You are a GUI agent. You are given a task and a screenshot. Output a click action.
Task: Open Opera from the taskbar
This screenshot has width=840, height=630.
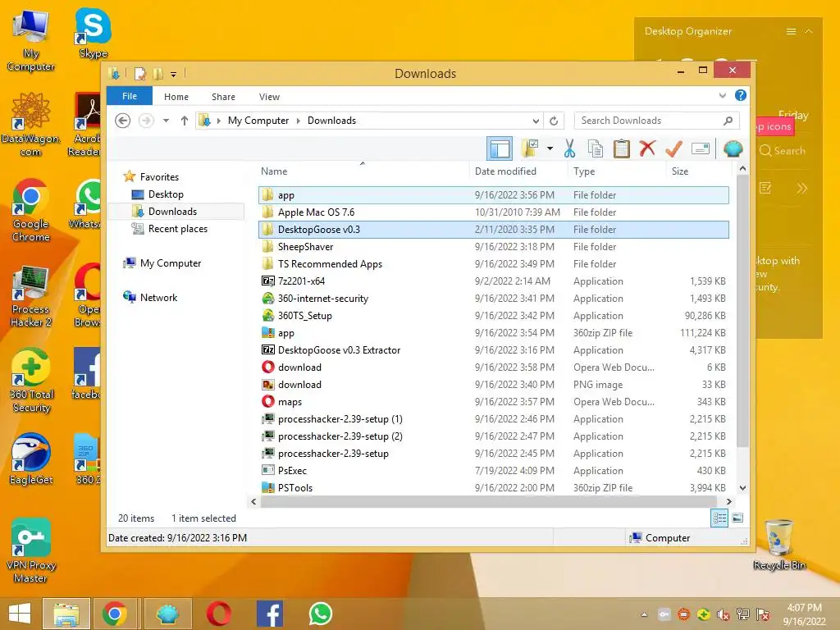tap(219, 614)
